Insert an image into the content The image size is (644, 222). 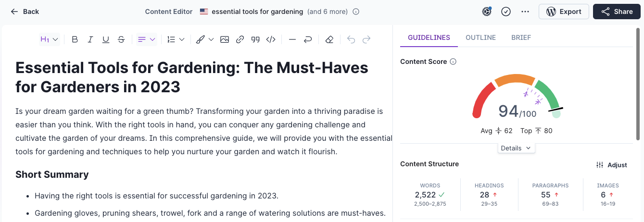tap(225, 39)
